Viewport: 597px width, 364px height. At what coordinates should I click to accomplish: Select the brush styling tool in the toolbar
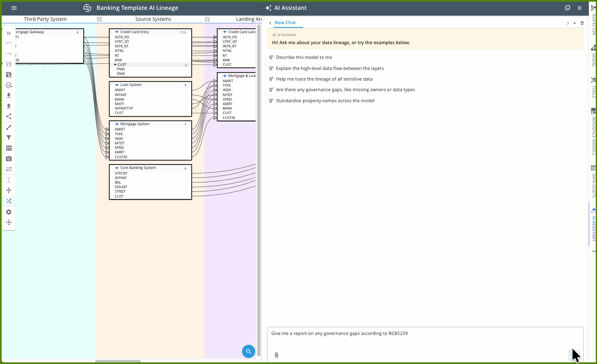tap(9, 127)
